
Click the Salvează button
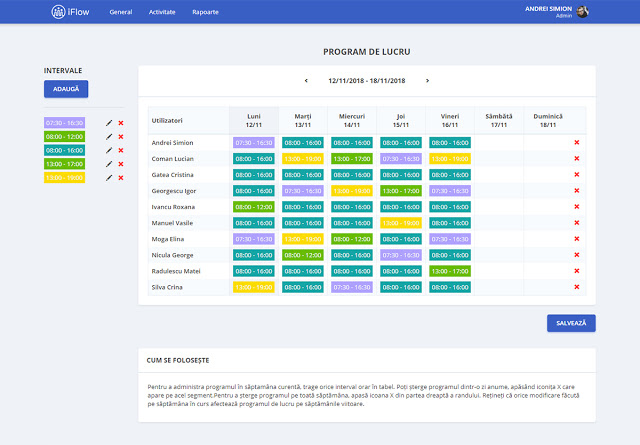[571, 323]
